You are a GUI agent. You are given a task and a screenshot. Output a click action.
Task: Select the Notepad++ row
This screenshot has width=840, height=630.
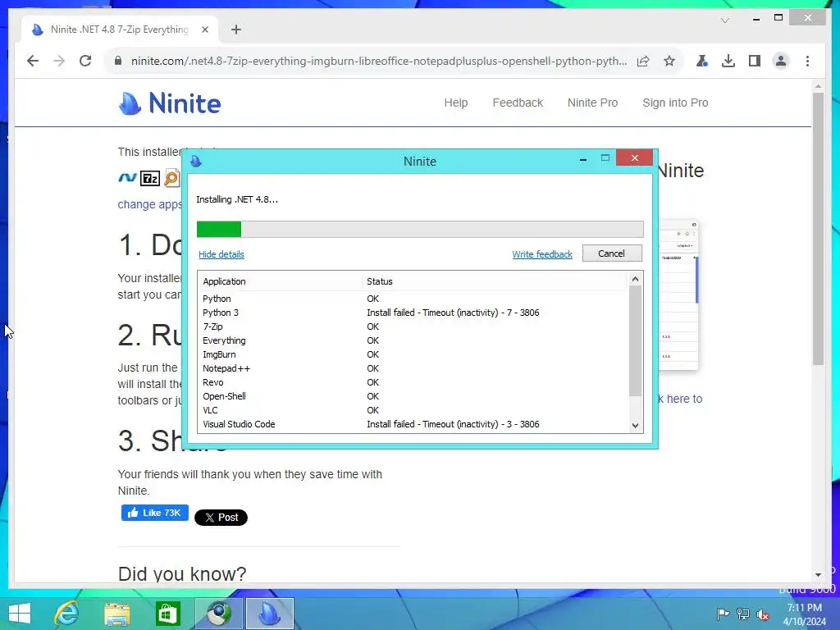413,368
